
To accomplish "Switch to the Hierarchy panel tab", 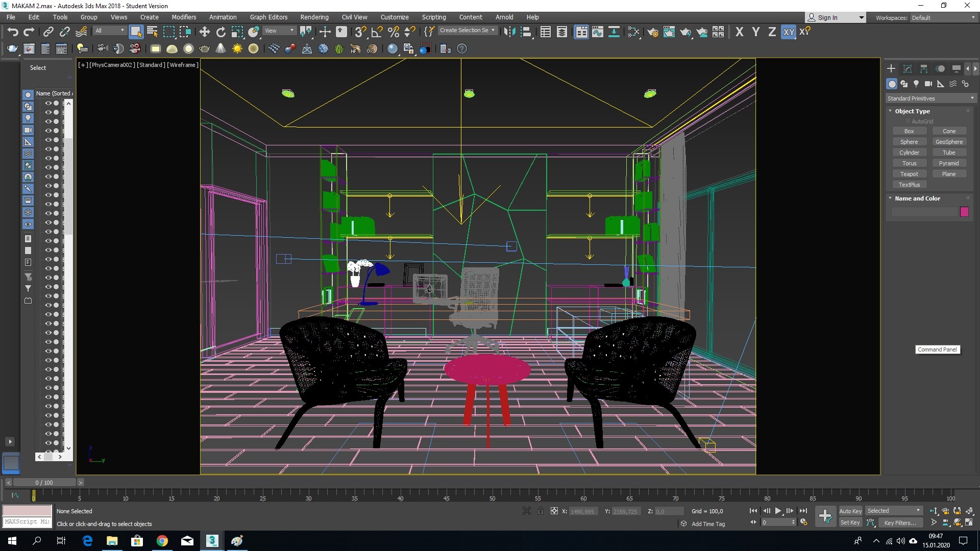I will [x=923, y=68].
